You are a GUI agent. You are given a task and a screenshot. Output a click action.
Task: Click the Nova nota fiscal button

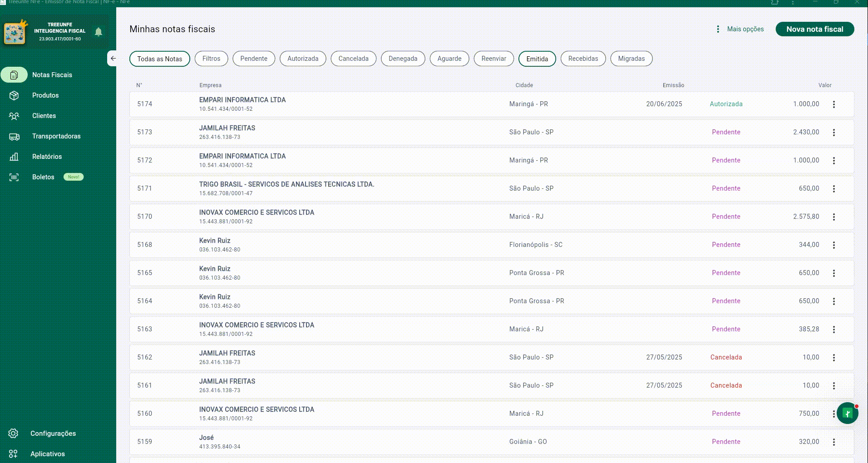(x=814, y=29)
